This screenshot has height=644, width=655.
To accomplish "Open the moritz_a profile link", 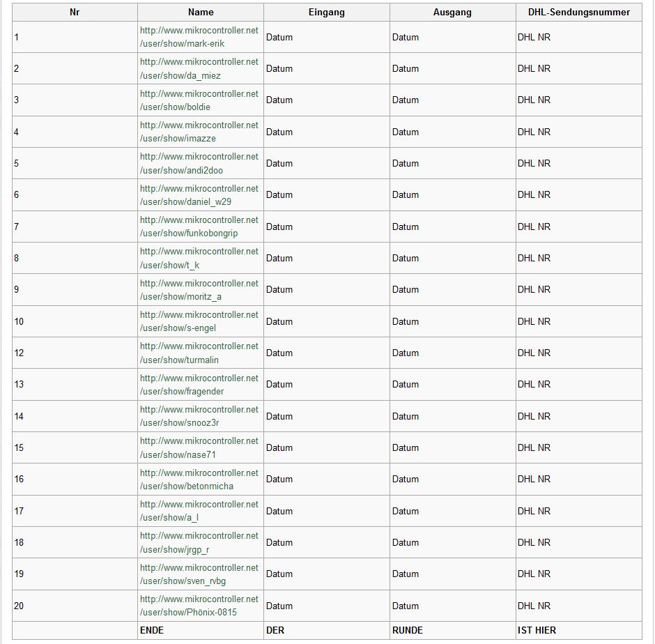I will pos(199,290).
